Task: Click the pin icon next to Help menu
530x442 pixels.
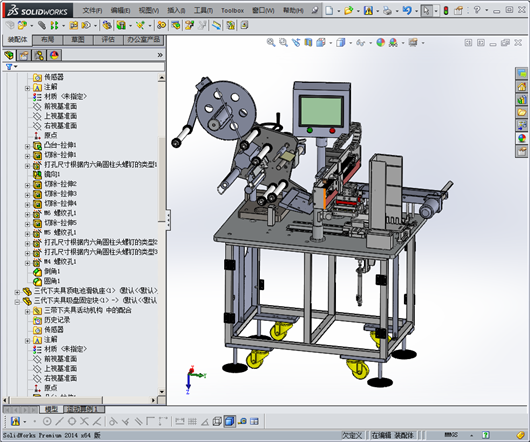Action: (x=315, y=10)
